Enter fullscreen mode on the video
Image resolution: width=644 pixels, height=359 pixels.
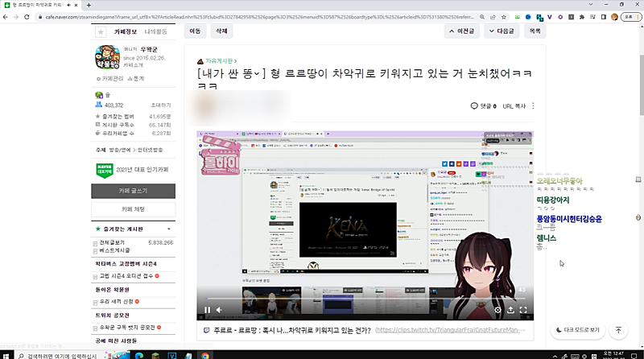[x=523, y=309]
